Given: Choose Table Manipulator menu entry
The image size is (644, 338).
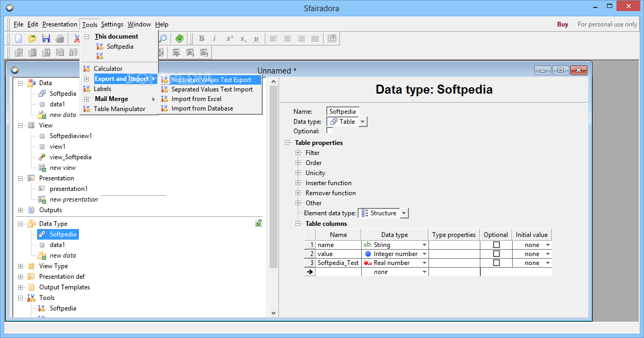Looking at the screenshot, I should click(119, 109).
